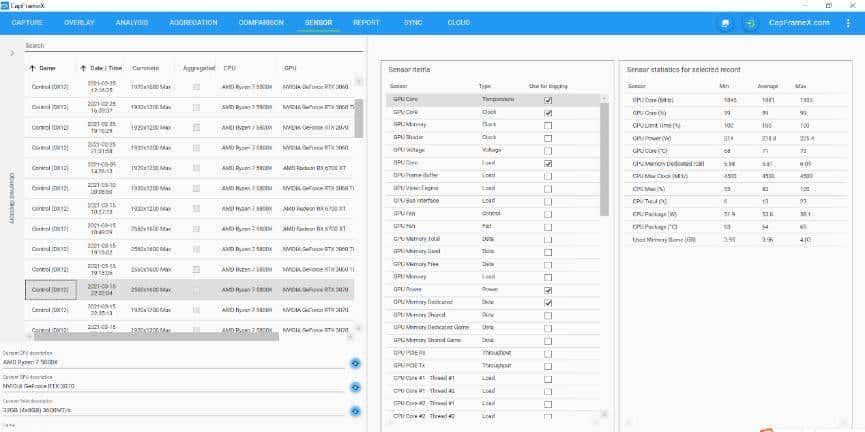Viewport: 865px width, 432px height.
Task: Click the login icon beside CapFrameX.com
Action: pyautogui.click(x=750, y=23)
